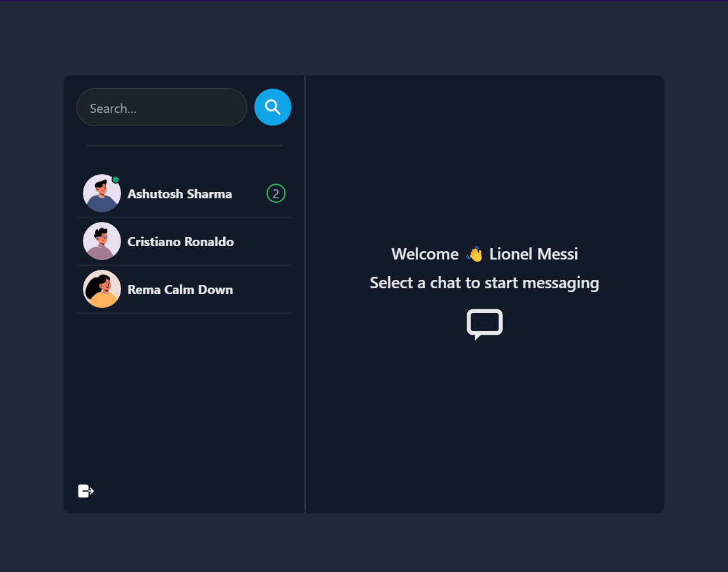Open Rema Calm Down's avatar

102,289
